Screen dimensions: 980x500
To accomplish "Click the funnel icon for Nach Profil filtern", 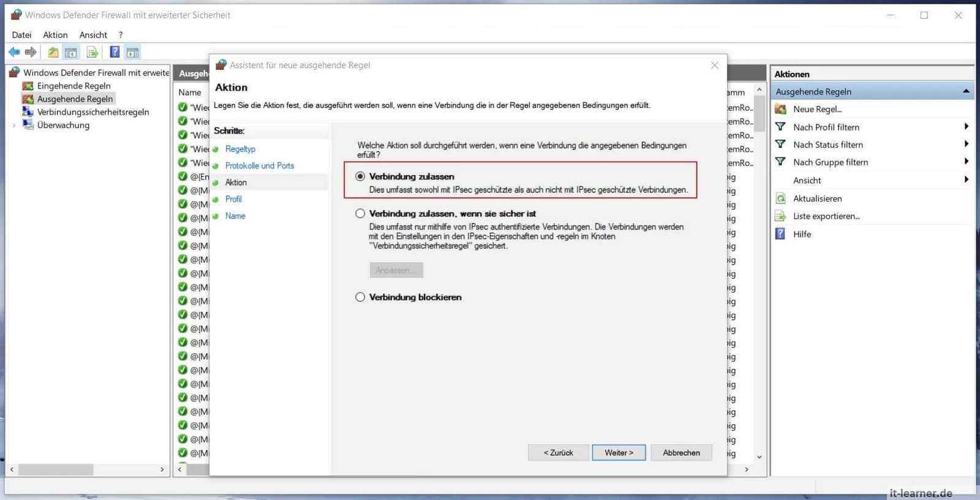I will tap(780, 127).
